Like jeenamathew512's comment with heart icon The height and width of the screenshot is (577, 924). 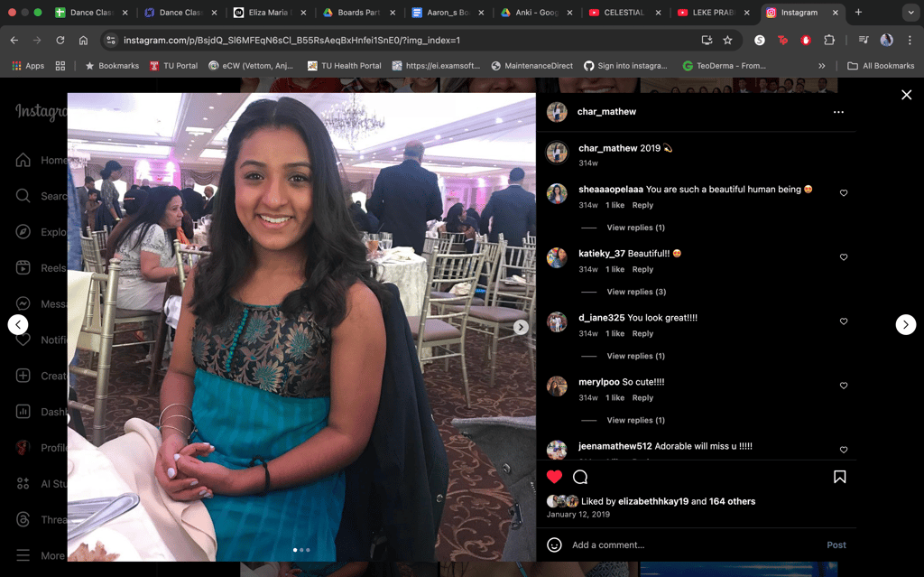[844, 451]
